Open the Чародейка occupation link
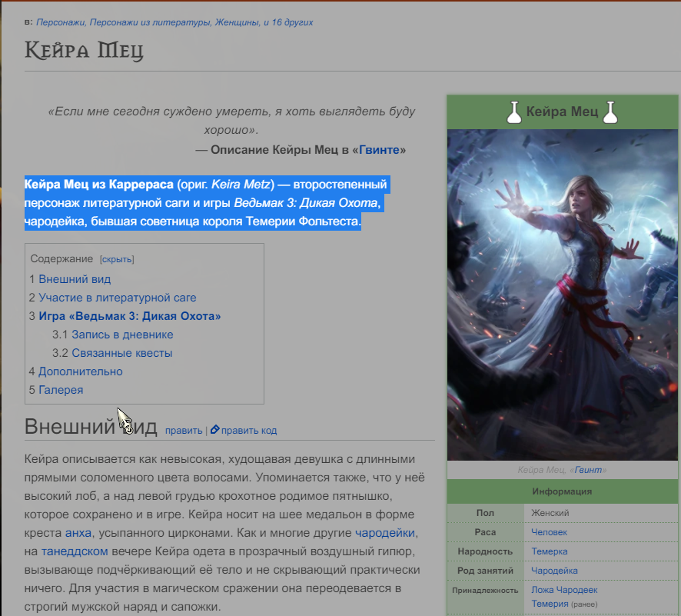 [554, 571]
